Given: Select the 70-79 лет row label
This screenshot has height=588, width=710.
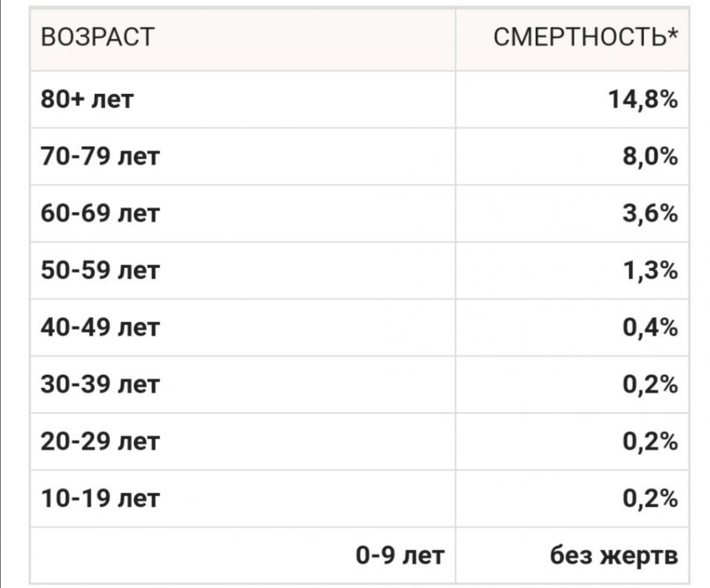Looking at the screenshot, I should click(x=100, y=157).
